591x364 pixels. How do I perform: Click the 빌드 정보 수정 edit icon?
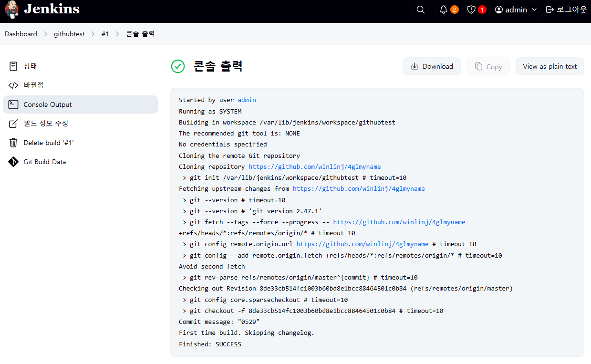[13, 124]
